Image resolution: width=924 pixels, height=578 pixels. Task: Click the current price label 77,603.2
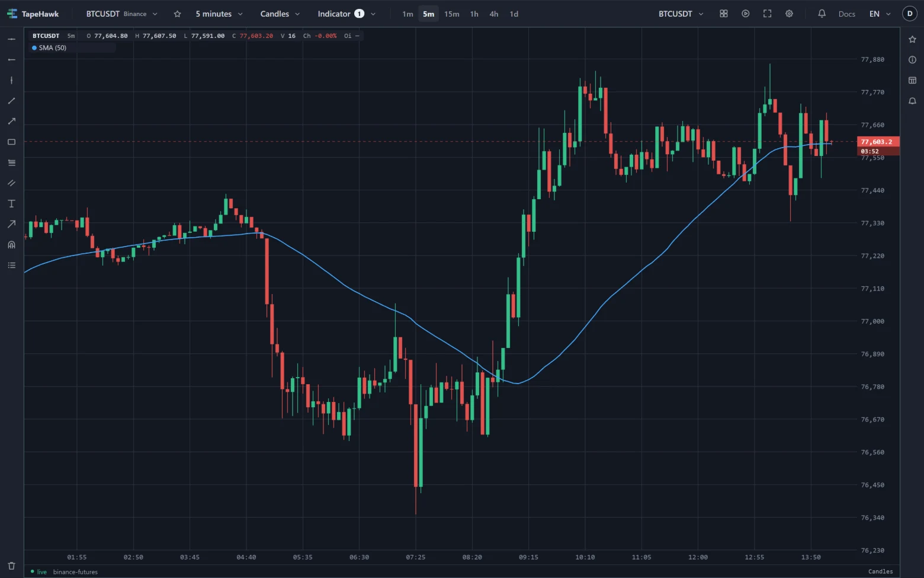click(878, 142)
